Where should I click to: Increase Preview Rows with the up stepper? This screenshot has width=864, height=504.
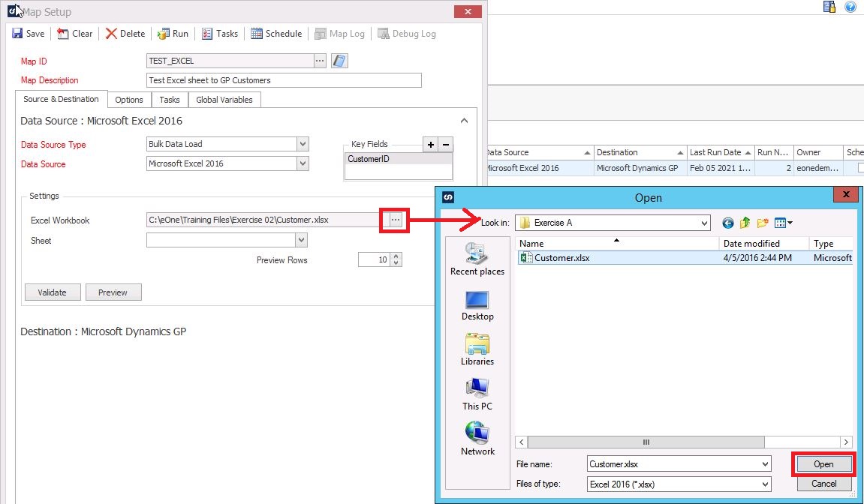[396, 256]
